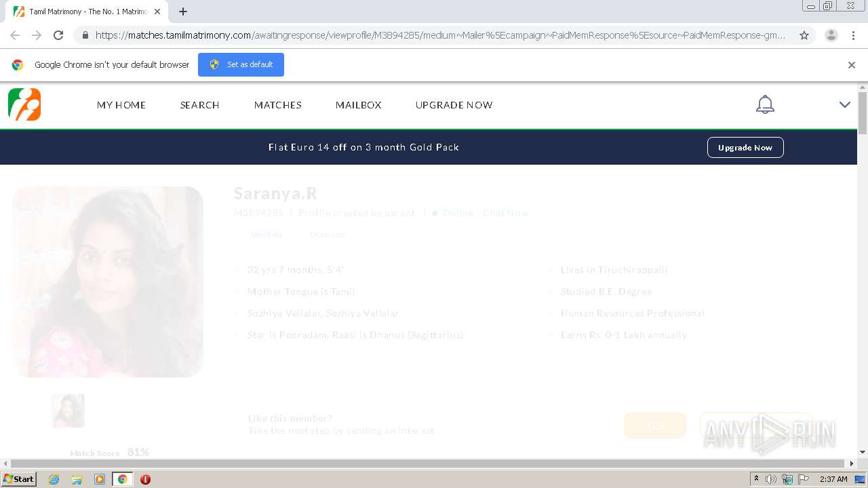Launch Internet Explorer from taskbar

point(54,479)
